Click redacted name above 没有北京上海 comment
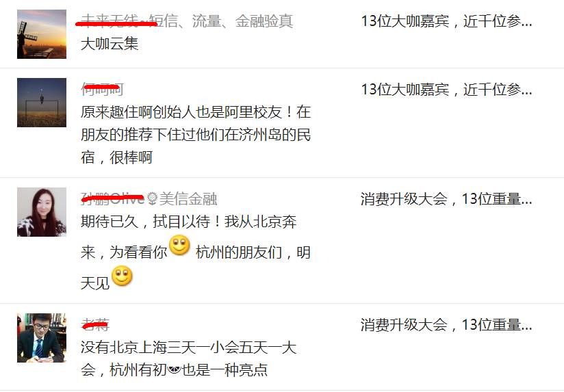Viewport: 564px width, 392px height. pyautogui.click(x=95, y=324)
